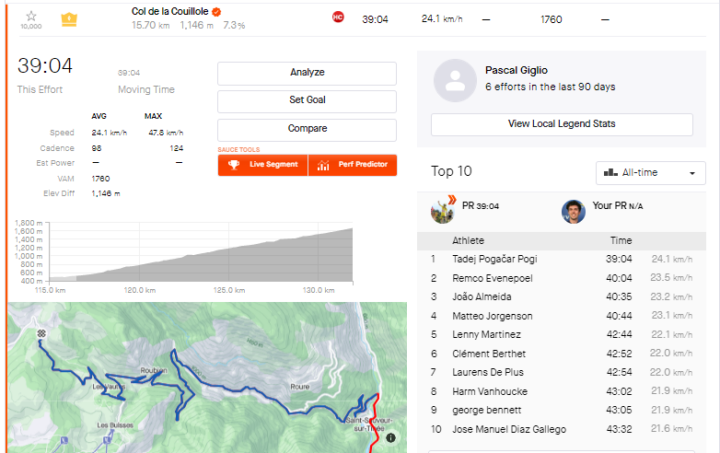Open the All-time leaderboard filter dropdown
The image size is (720, 453).
click(650, 172)
